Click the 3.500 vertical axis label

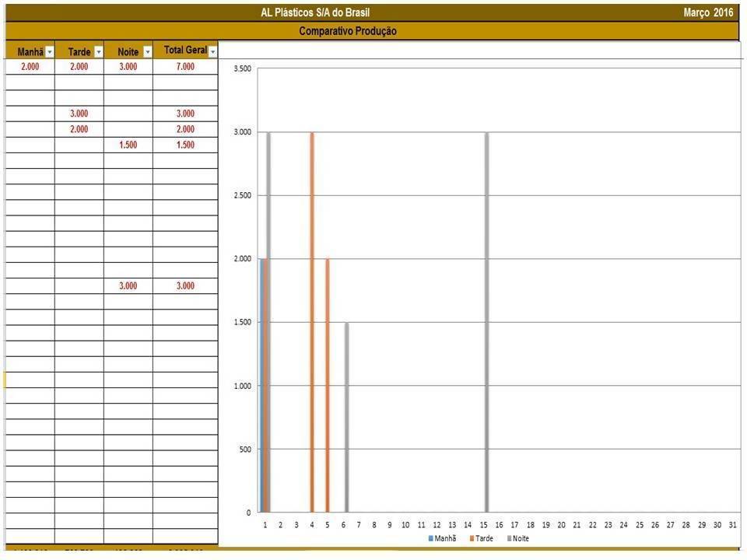pos(242,68)
